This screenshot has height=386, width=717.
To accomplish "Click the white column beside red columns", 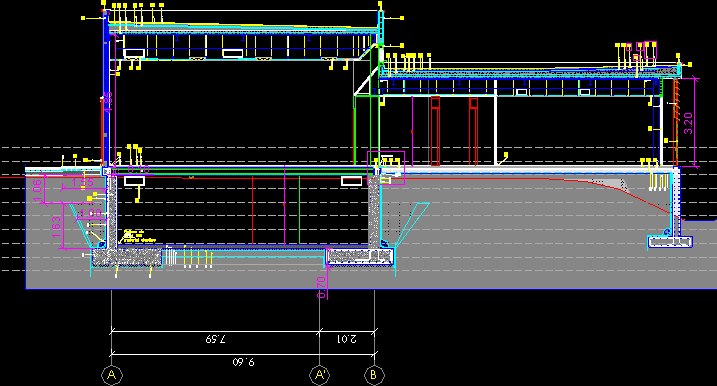I will click(x=496, y=130).
